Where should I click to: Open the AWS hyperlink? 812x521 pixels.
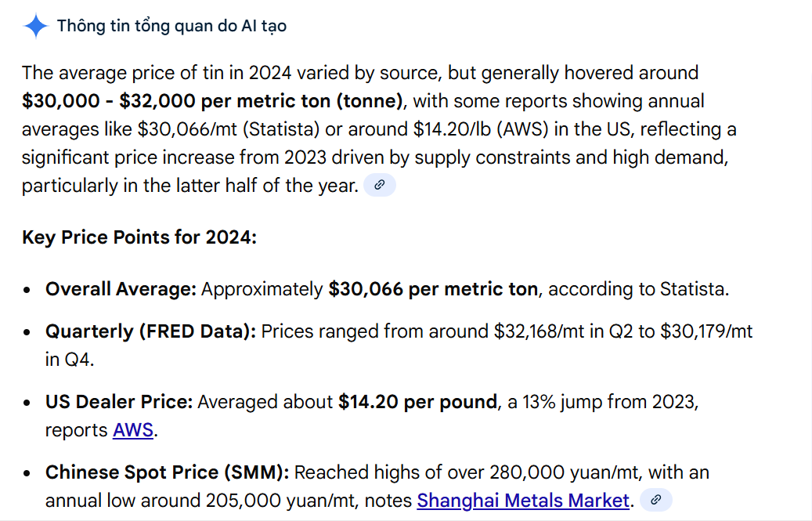tap(133, 430)
